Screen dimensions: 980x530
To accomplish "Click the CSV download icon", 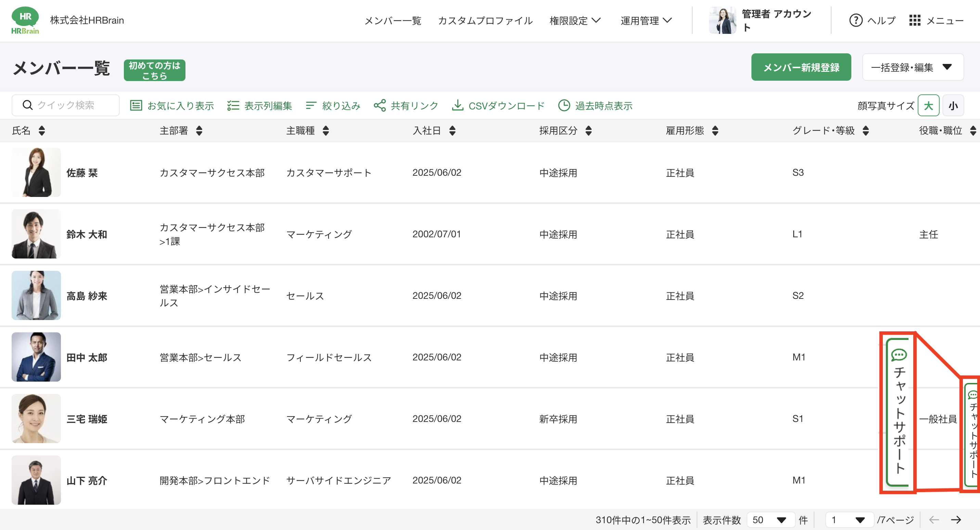I will click(457, 105).
